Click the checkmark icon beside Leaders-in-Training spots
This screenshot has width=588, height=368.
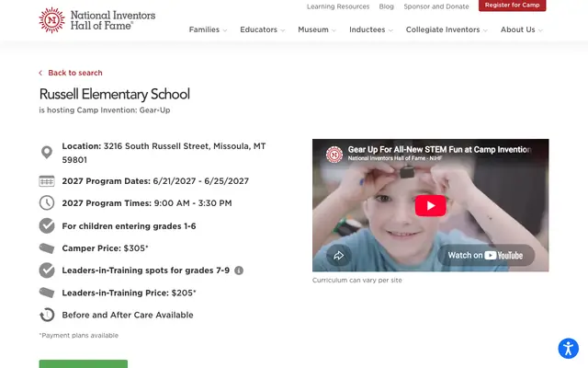click(47, 270)
